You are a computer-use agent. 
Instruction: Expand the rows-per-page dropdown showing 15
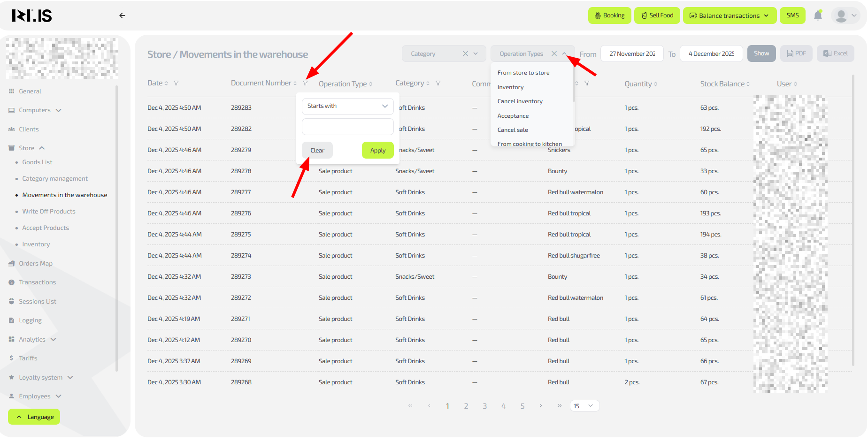pos(584,406)
